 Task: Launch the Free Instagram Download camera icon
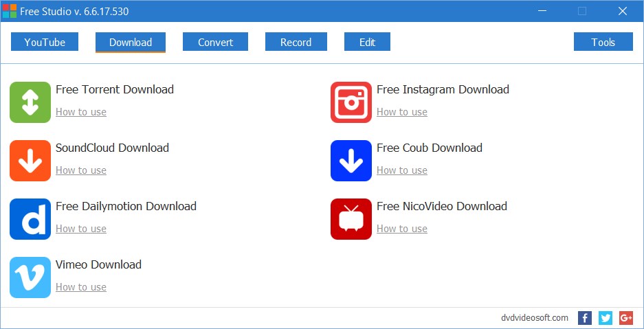(x=351, y=102)
